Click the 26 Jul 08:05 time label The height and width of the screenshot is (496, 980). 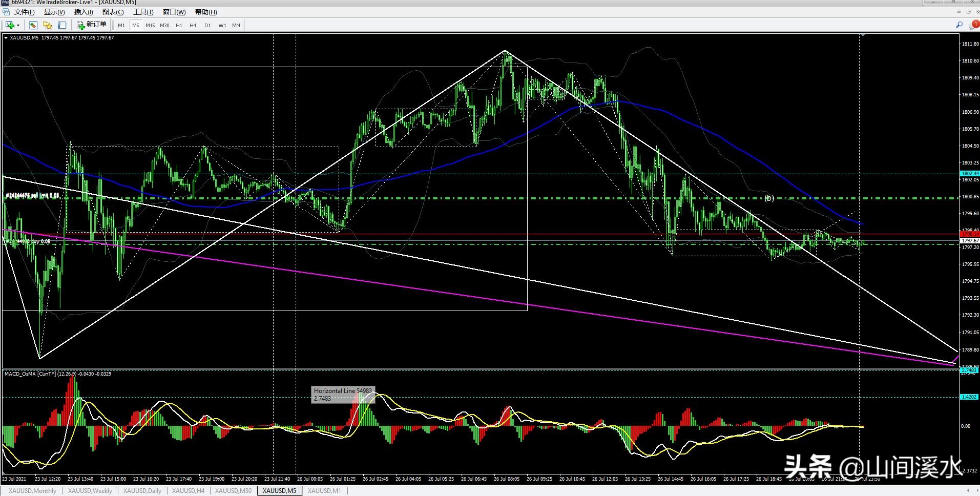[507, 479]
